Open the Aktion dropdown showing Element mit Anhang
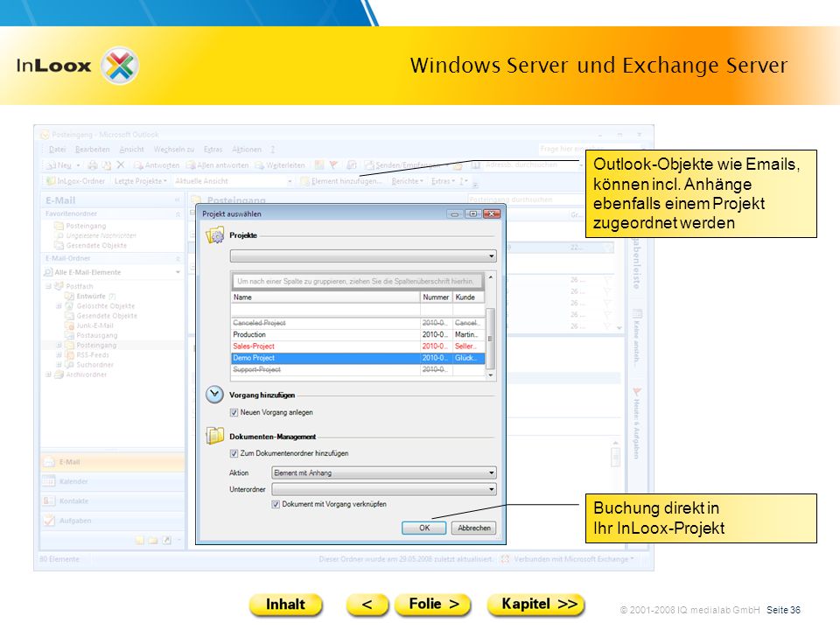This screenshot has width=840, height=630. [x=383, y=473]
